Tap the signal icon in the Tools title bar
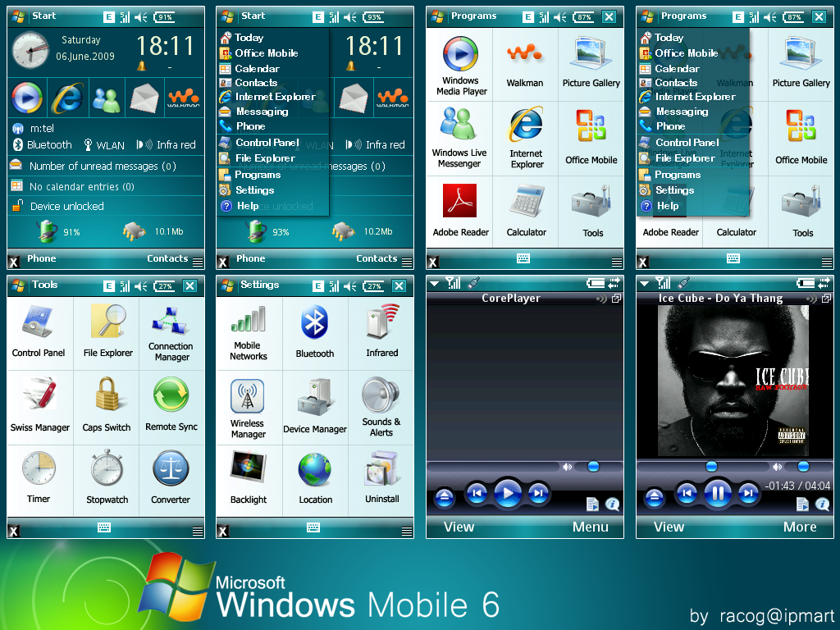This screenshot has height=630, width=840. click(125, 286)
